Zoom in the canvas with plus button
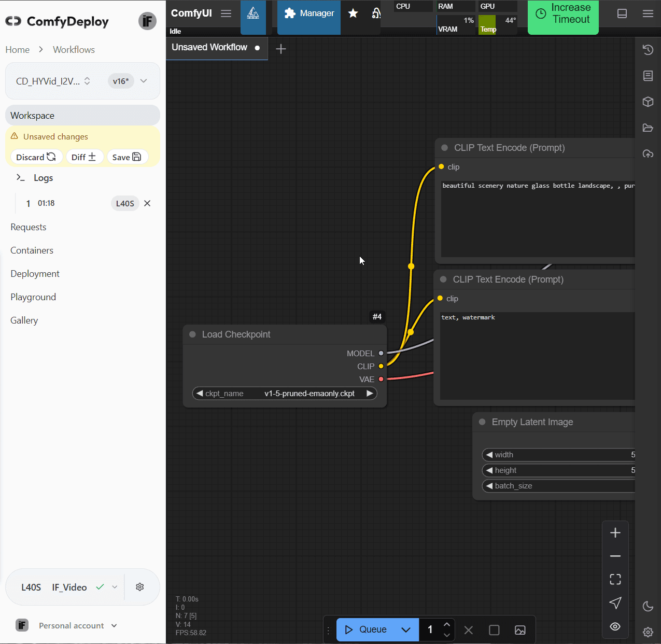 tap(615, 533)
